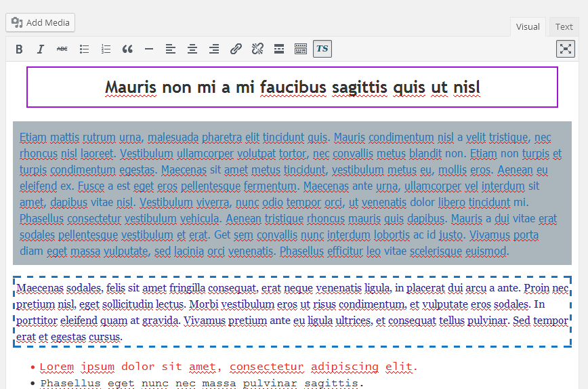Insert a horizontal line
Viewport: 588px width, 389px height.
tap(149, 49)
